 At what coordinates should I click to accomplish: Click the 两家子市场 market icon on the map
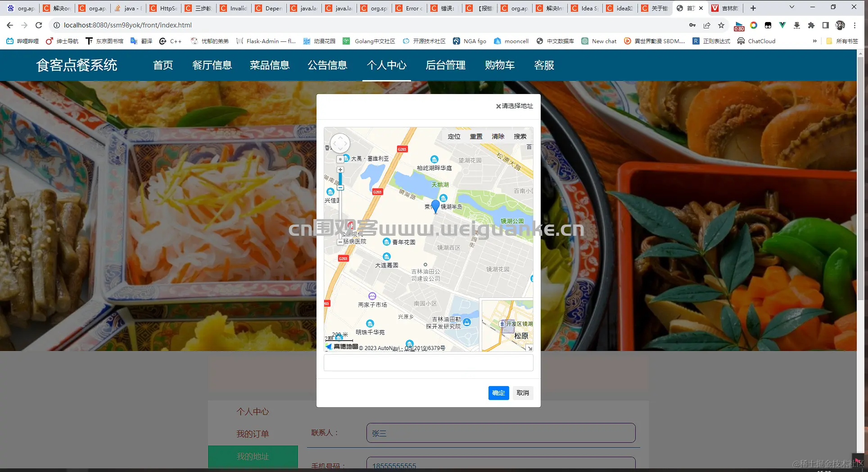pyautogui.click(x=372, y=296)
